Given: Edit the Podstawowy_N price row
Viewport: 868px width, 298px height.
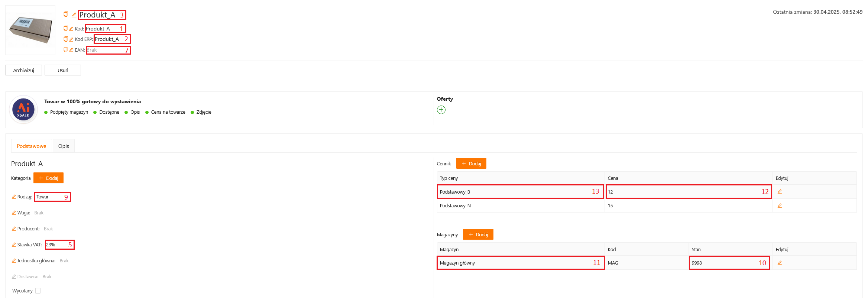Looking at the screenshot, I should point(780,205).
